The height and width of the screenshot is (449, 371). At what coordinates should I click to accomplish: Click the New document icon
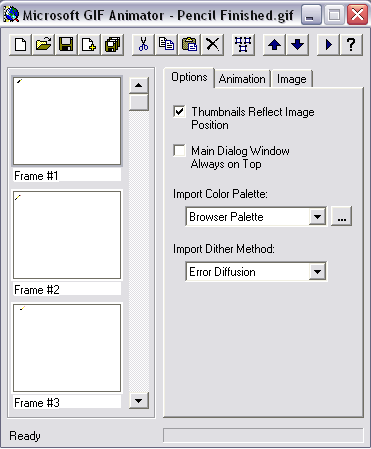pos(21,44)
